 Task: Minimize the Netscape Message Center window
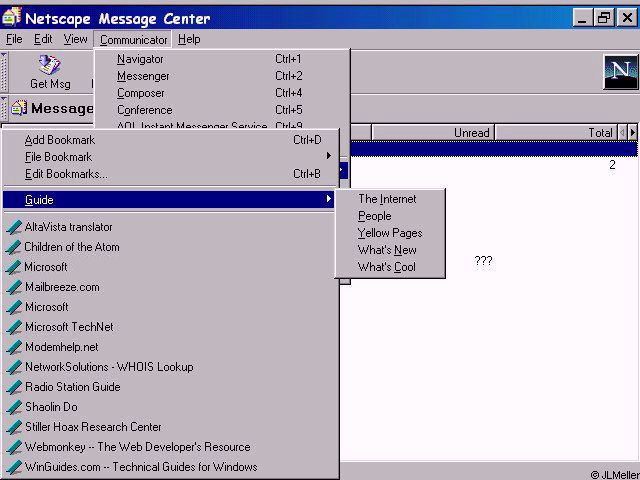pyautogui.click(x=582, y=18)
